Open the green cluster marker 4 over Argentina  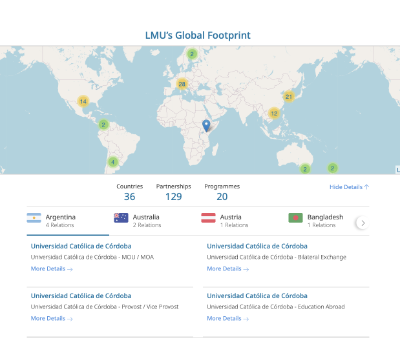click(x=113, y=162)
